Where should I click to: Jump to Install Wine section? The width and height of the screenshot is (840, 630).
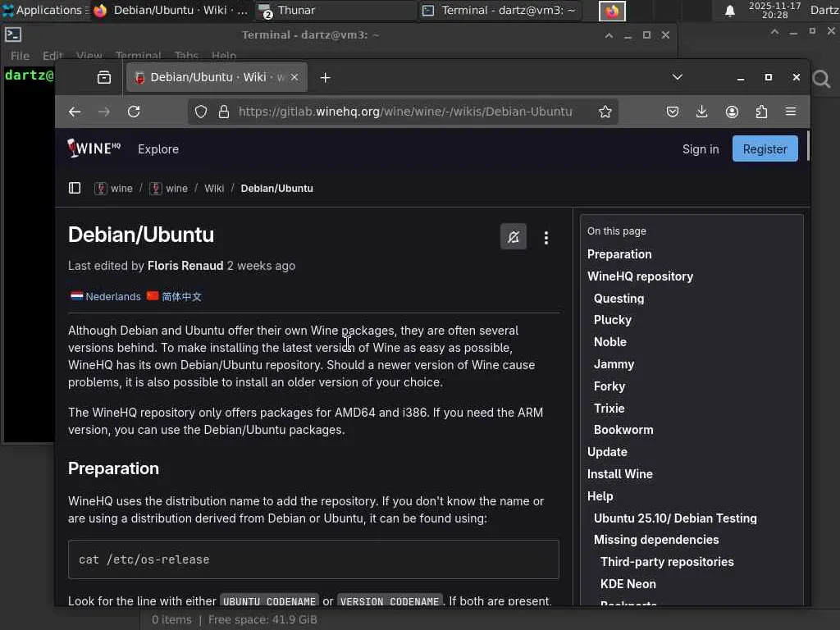[x=620, y=474]
